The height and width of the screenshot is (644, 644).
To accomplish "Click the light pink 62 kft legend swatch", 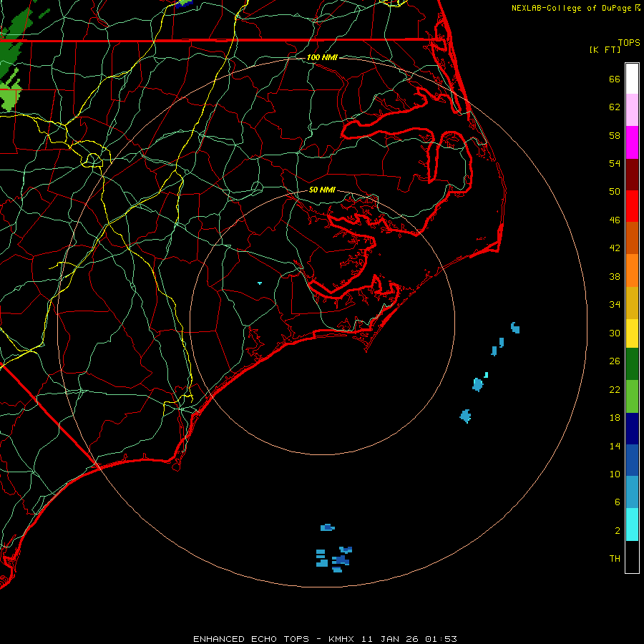I will (x=632, y=109).
